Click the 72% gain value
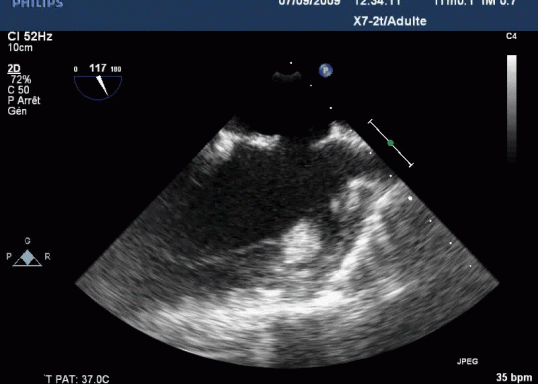 click(21, 80)
